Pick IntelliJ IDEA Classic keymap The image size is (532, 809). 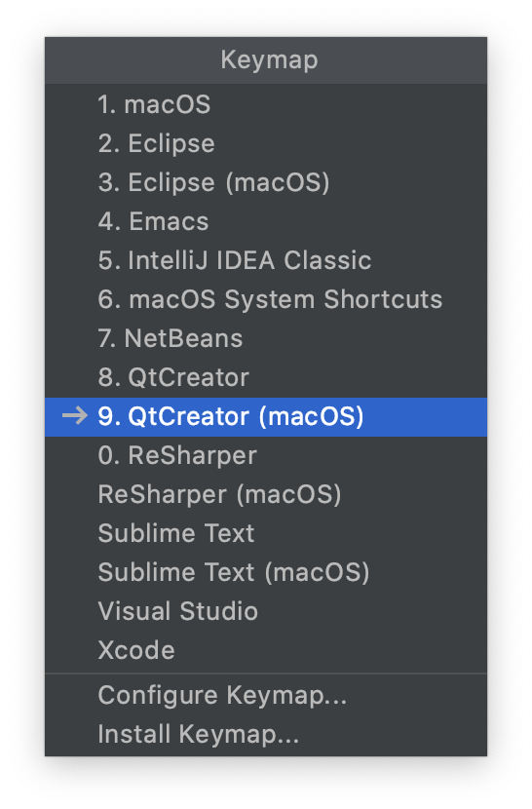click(x=266, y=260)
